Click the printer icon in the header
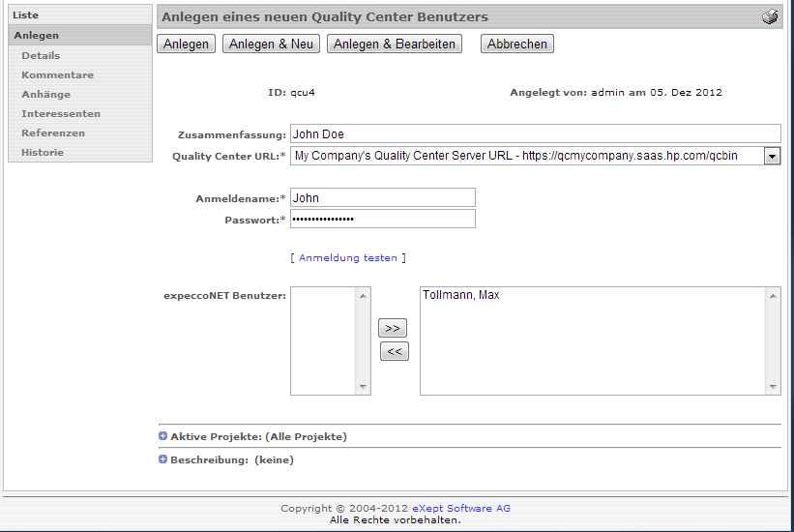Image resolution: width=794 pixels, height=532 pixels. pyautogui.click(x=770, y=17)
